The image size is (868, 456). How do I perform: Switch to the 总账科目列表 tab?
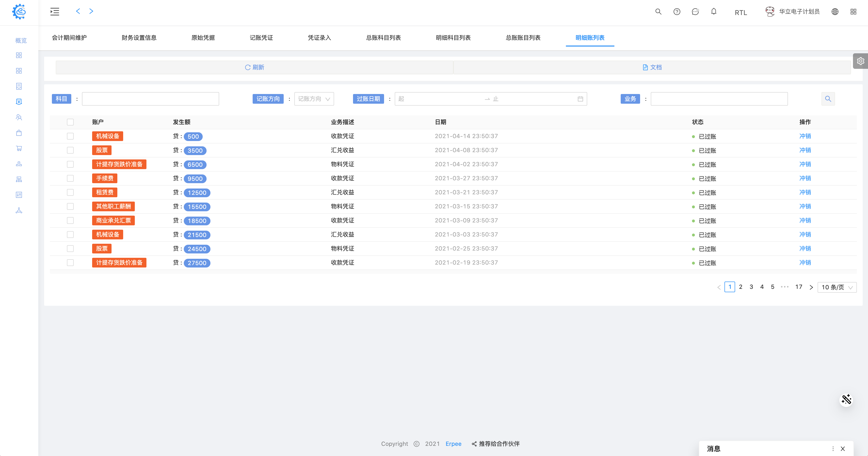coord(383,38)
